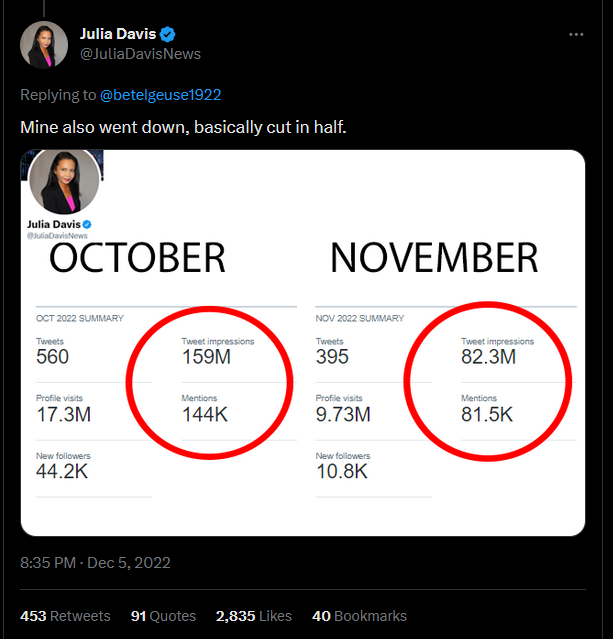Open the attached analytics comparison image
613x639 pixels.
[x=303, y=343]
